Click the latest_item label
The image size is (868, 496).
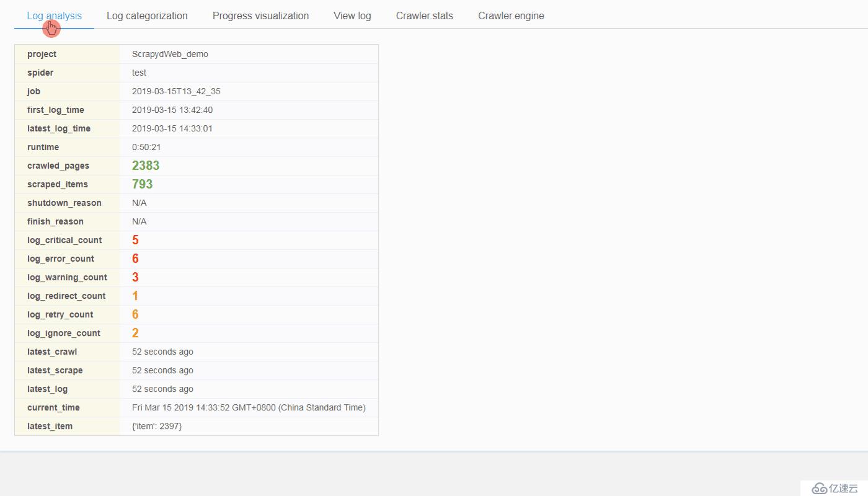click(50, 426)
